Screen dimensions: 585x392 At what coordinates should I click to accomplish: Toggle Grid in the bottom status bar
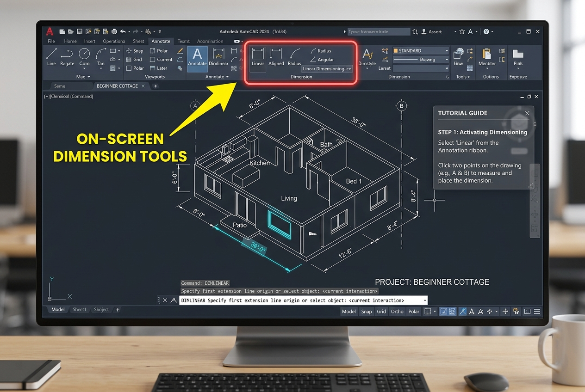tap(381, 312)
